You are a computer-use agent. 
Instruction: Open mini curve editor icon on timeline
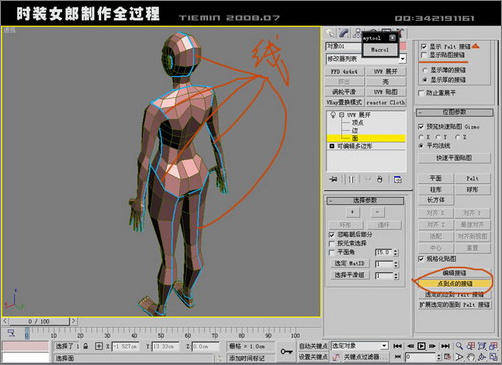[x=12, y=333]
